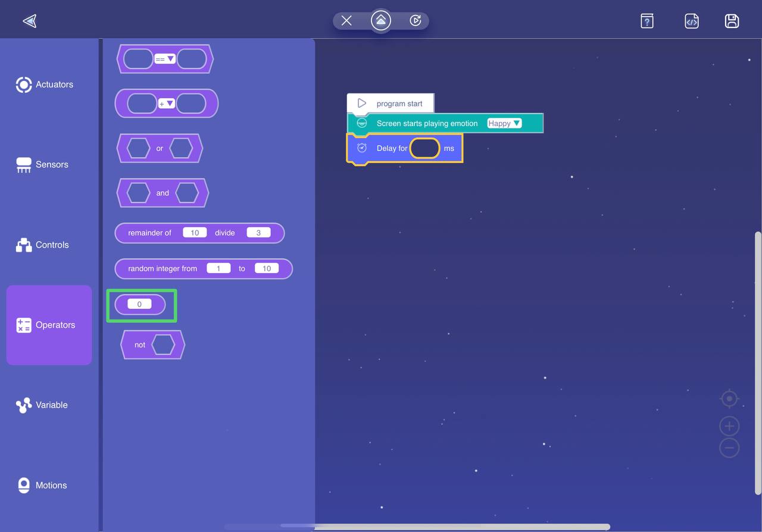Click the X cancel icon in top toolbar
The image size is (762, 532).
(x=346, y=21)
